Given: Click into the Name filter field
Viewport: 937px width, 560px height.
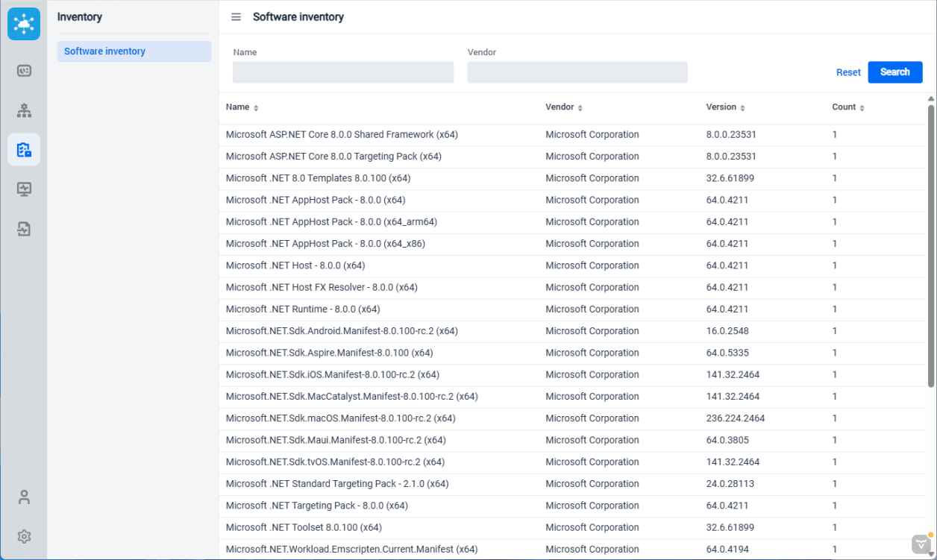Looking at the screenshot, I should (x=343, y=72).
